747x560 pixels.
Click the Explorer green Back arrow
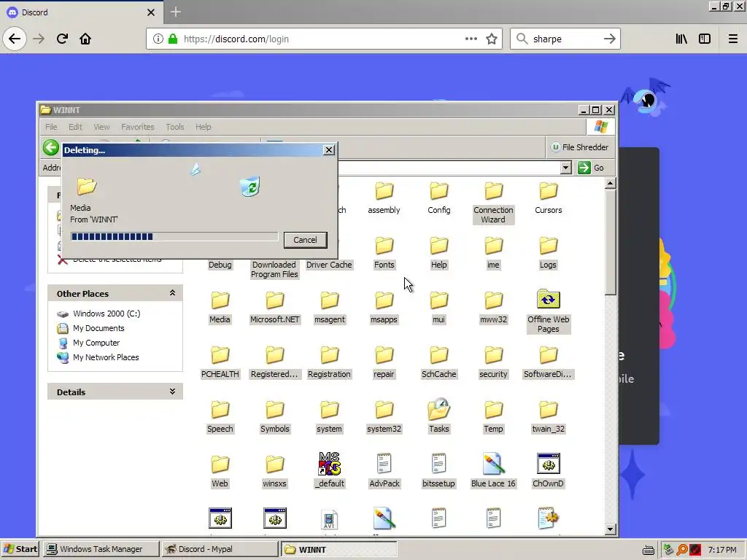point(51,147)
